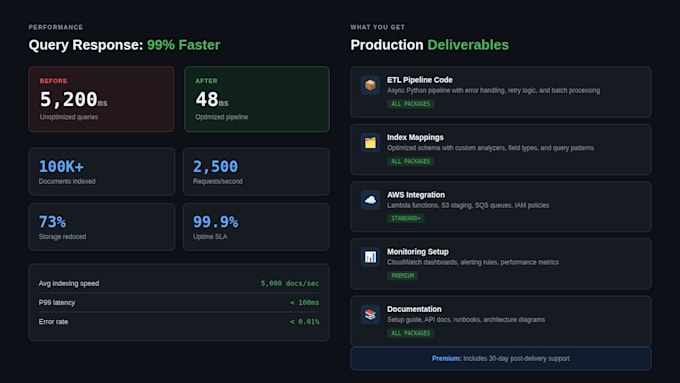This screenshot has height=383, width=680.
Task: Click the 5,000 docs/sec indexing speed value
Action: tap(290, 283)
